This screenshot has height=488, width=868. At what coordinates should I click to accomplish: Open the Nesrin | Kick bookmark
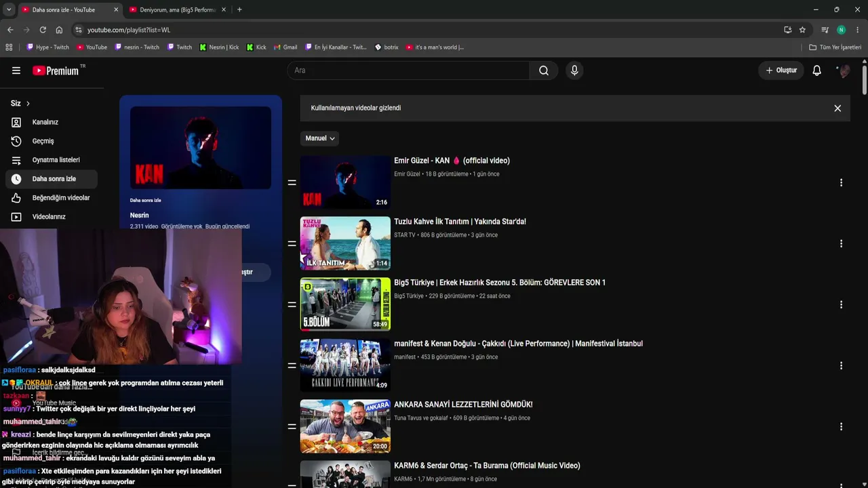219,47
